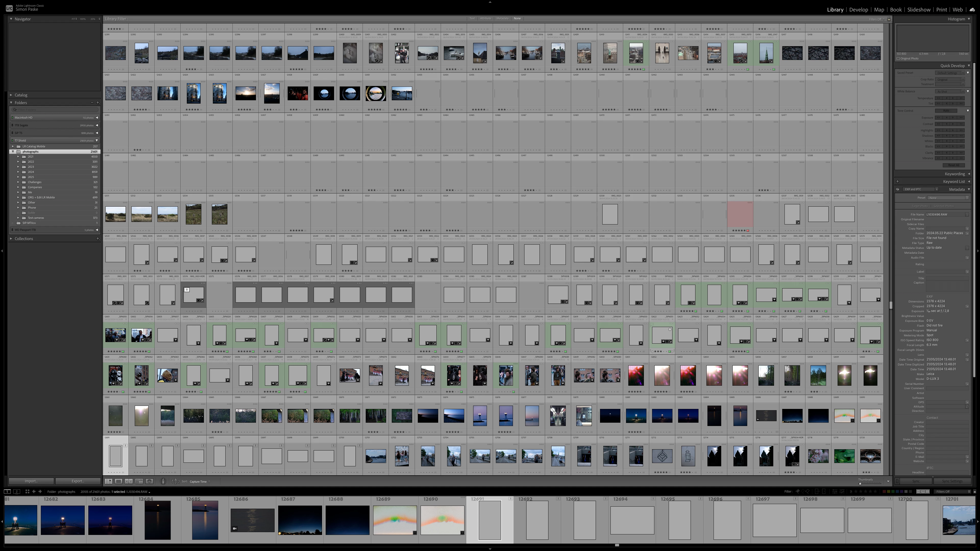Switch to Loupe view icon

(x=119, y=481)
